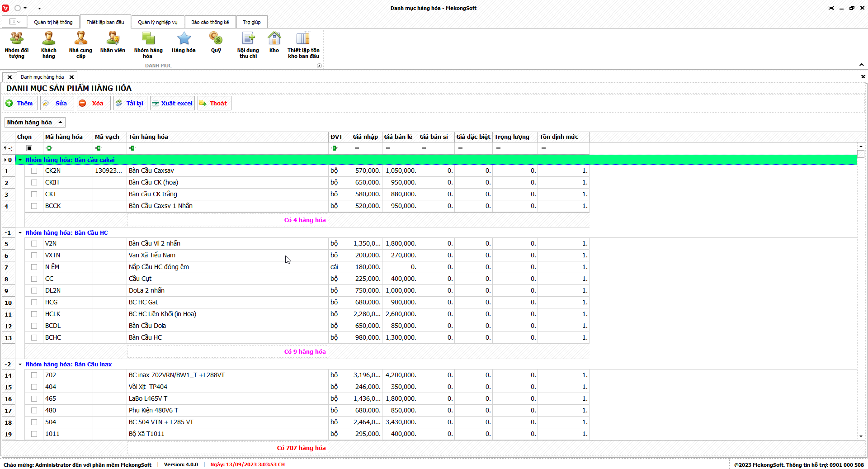Screen dimensions: 868x469
Task: Open the Nhóm đối tượng catalog icon
Action: point(17,45)
